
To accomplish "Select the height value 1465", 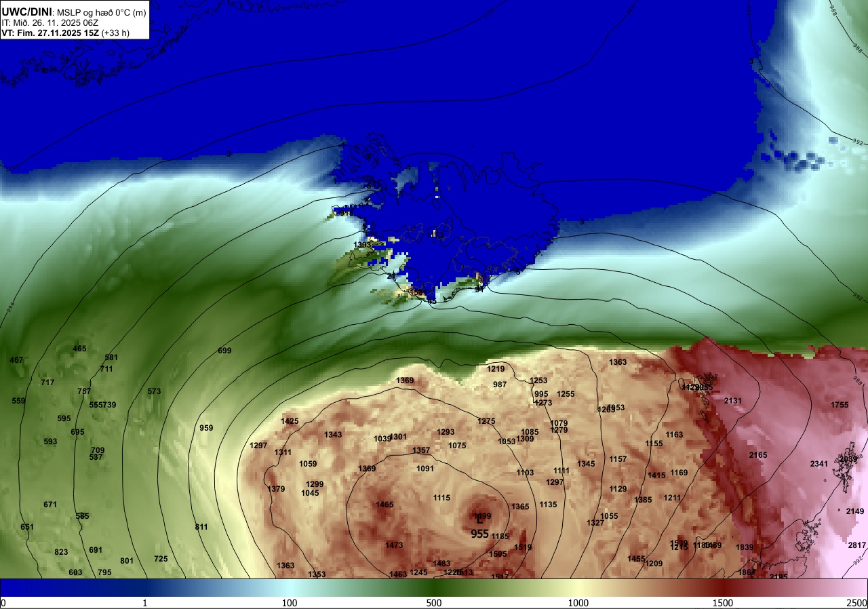I will pos(384,505).
